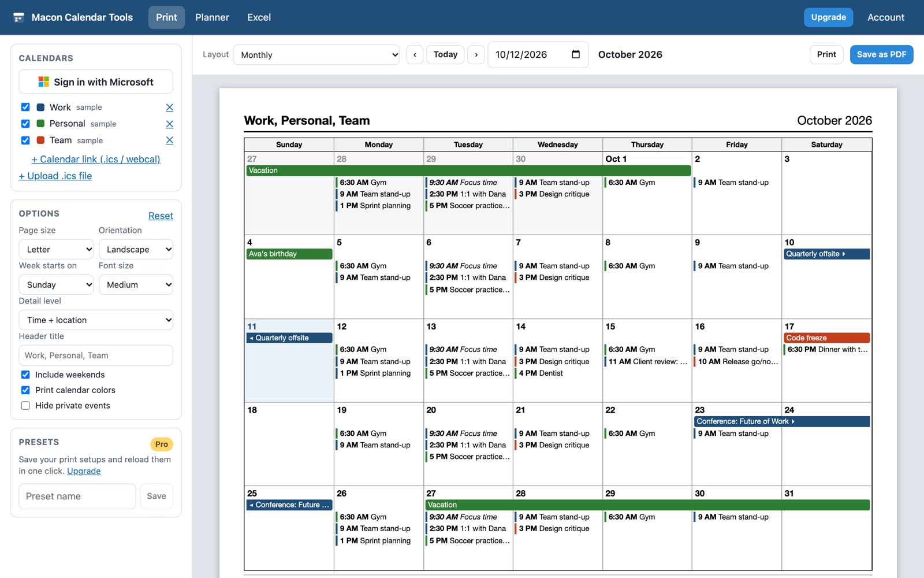Open the Week starts on Sunday dropdown

pyautogui.click(x=56, y=285)
